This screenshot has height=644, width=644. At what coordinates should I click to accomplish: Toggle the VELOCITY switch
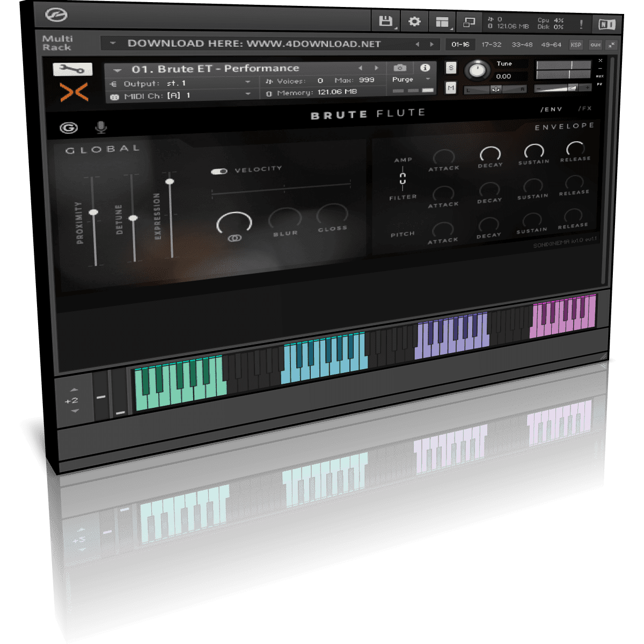pyautogui.click(x=219, y=171)
